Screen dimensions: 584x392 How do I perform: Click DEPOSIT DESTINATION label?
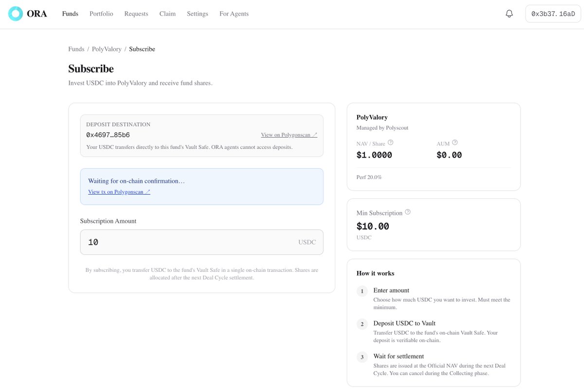tap(118, 125)
